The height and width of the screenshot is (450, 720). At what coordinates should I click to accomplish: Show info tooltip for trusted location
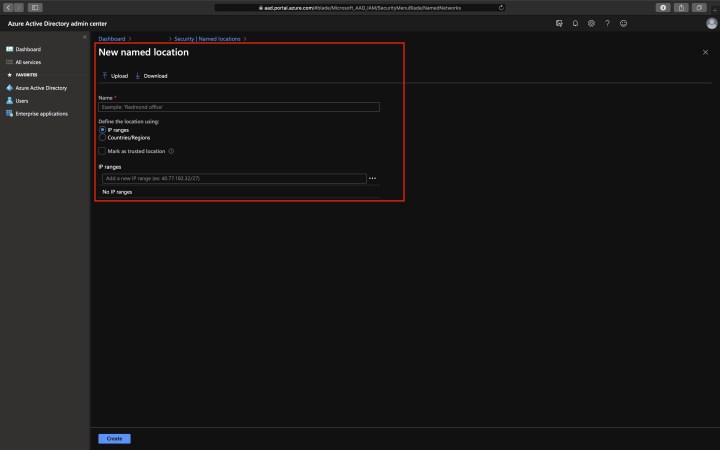pos(172,151)
